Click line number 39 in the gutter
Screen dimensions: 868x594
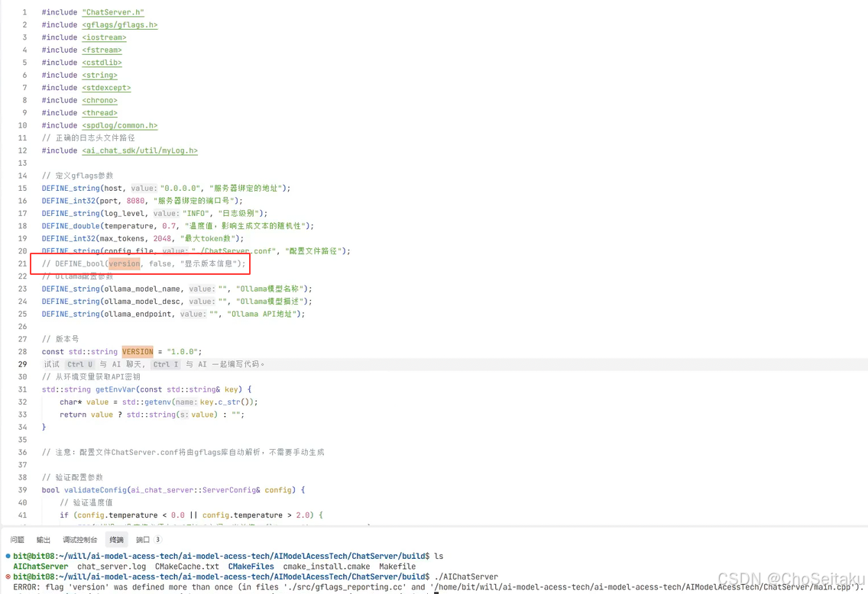22,490
